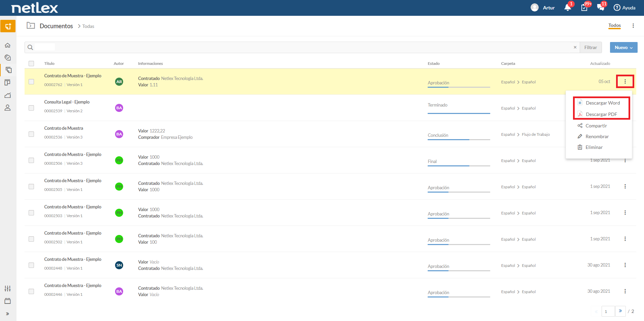Click the page number input box
Image resolution: width=644 pixels, height=321 pixels.
click(x=608, y=311)
